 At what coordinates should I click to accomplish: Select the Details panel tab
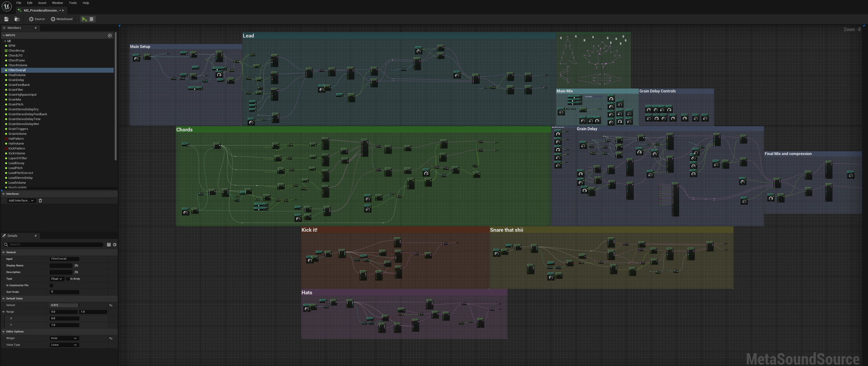click(12, 236)
